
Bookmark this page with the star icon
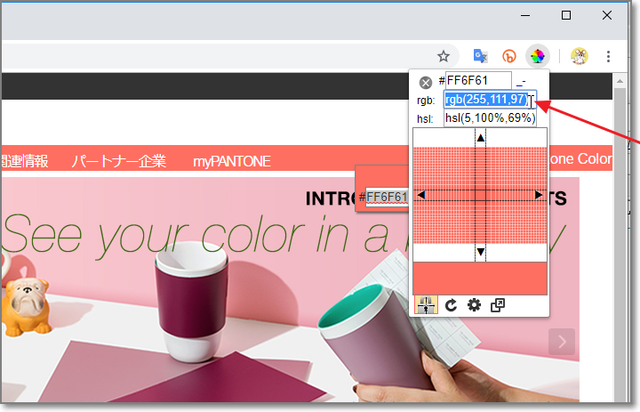click(444, 56)
